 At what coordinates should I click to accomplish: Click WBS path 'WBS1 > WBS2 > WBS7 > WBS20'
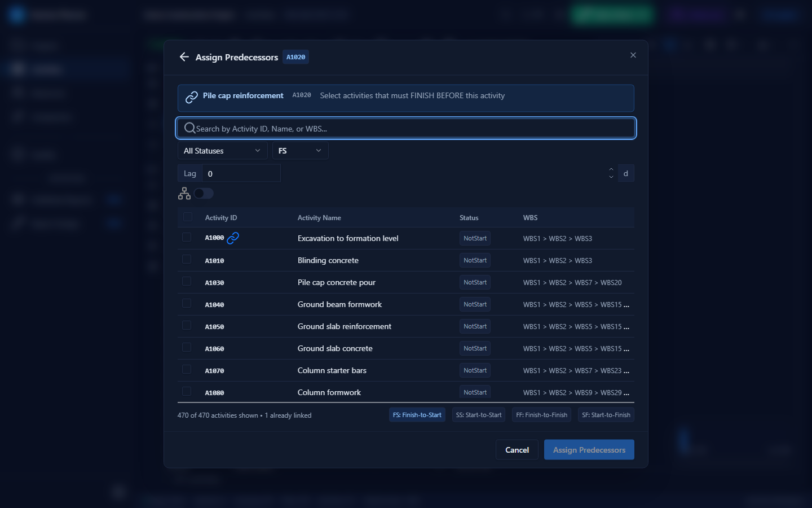tap(572, 282)
